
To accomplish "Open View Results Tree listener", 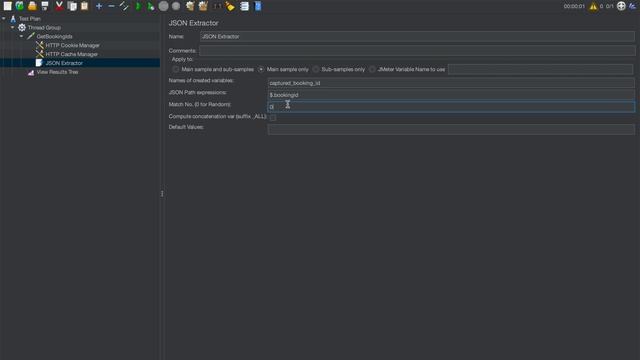I will coord(57,72).
